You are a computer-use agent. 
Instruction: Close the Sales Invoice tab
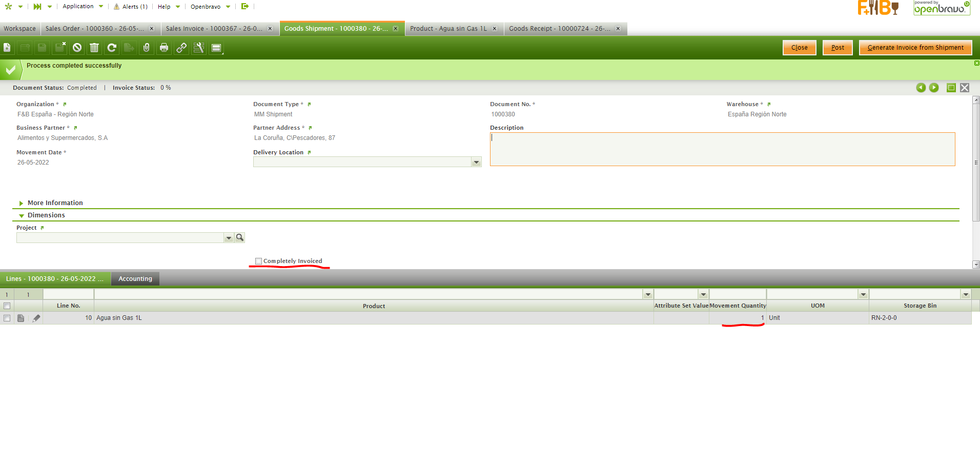[270, 29]
